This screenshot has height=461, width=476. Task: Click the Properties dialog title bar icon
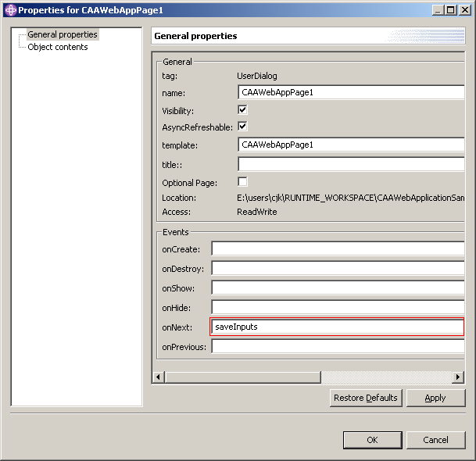point(11,10)
